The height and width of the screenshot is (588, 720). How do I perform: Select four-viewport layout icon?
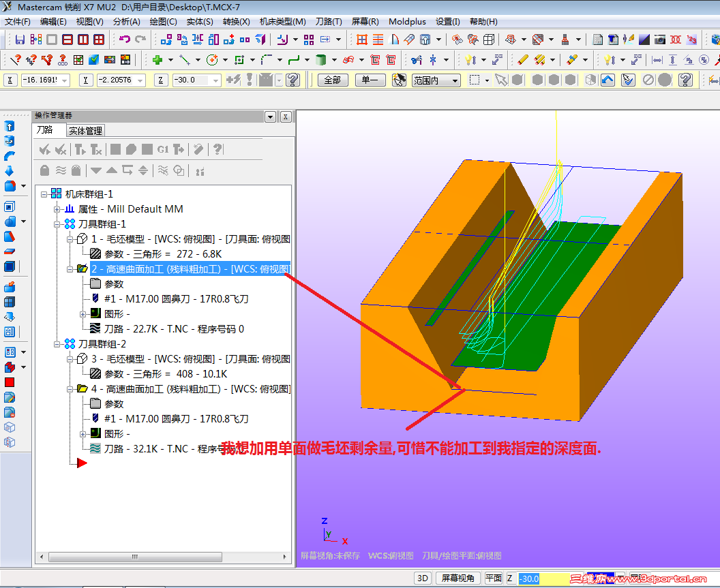(x=99, y=40)
